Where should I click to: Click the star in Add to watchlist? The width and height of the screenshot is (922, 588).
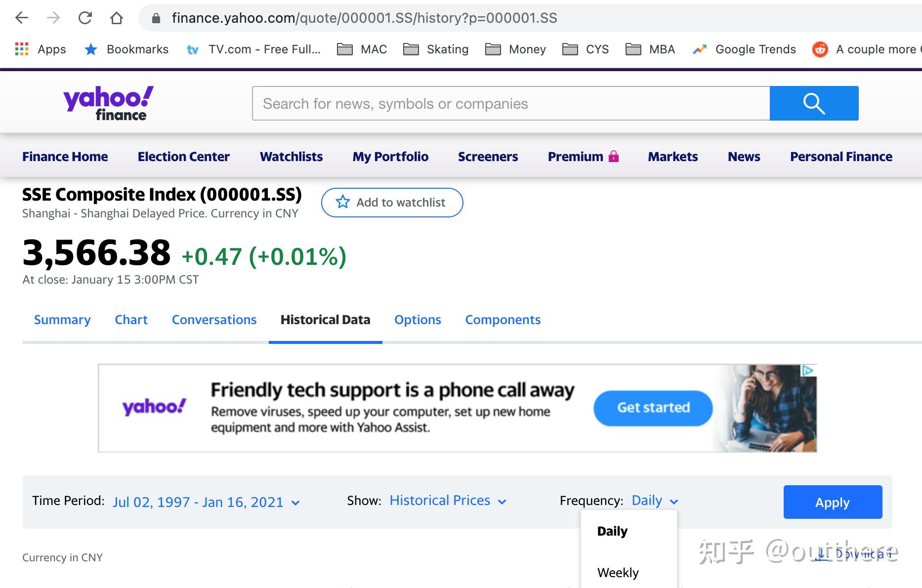(342, 202)
